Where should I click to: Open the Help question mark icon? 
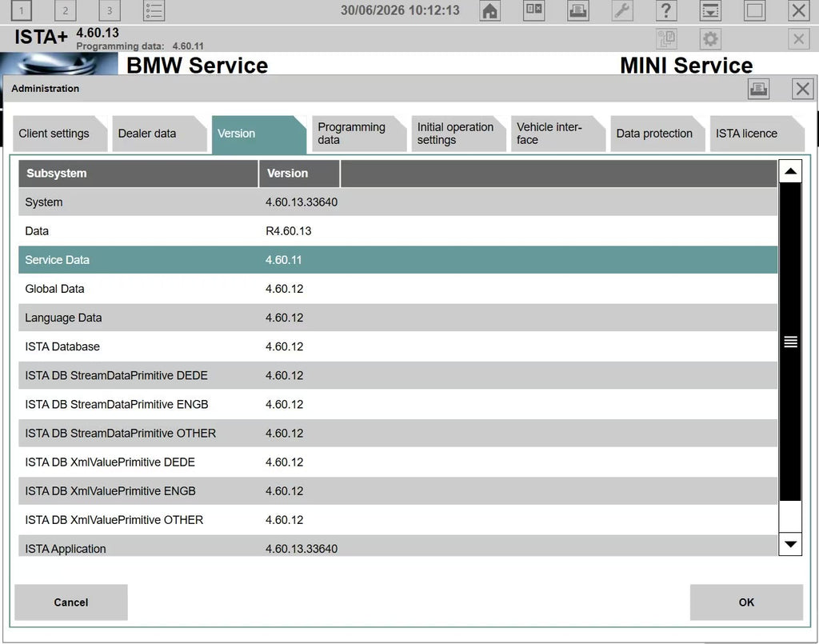666,10
